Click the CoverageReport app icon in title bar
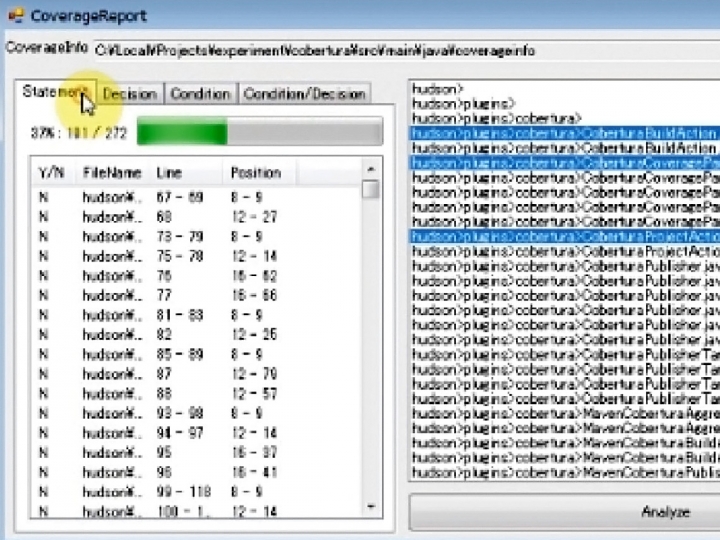The width and height of the screenshot is (720, 540). pyautogui.click(x=16, y=16)
